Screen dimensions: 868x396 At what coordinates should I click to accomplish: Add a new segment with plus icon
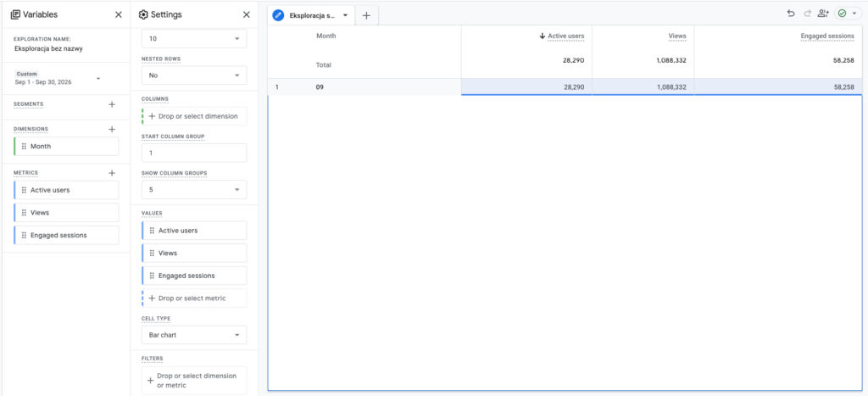point(112,104)
